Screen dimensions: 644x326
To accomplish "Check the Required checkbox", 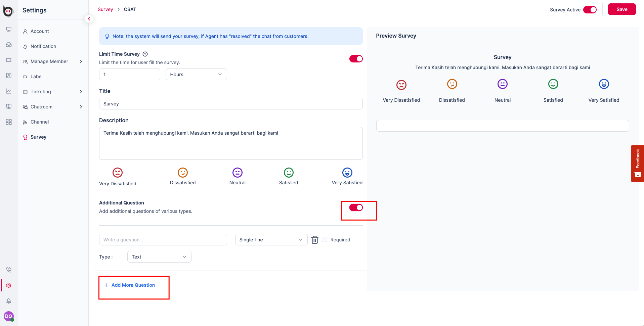I will 325,239.
